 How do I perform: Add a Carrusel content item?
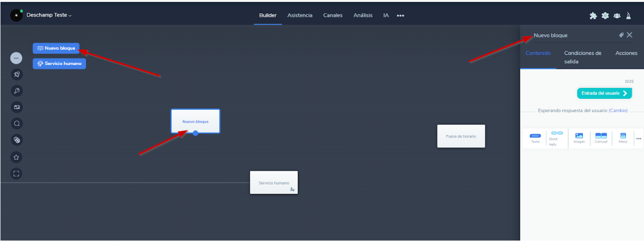[x=601, y=138]
